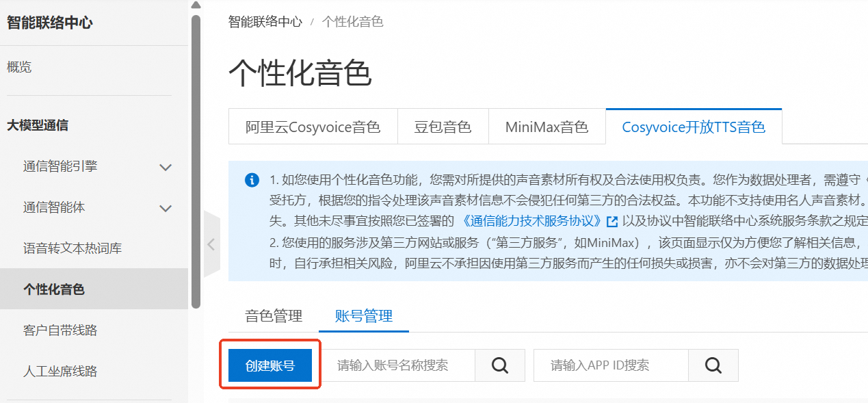Open 概览 in the sidebar
The image size is (868, 403).
point(19,67)
